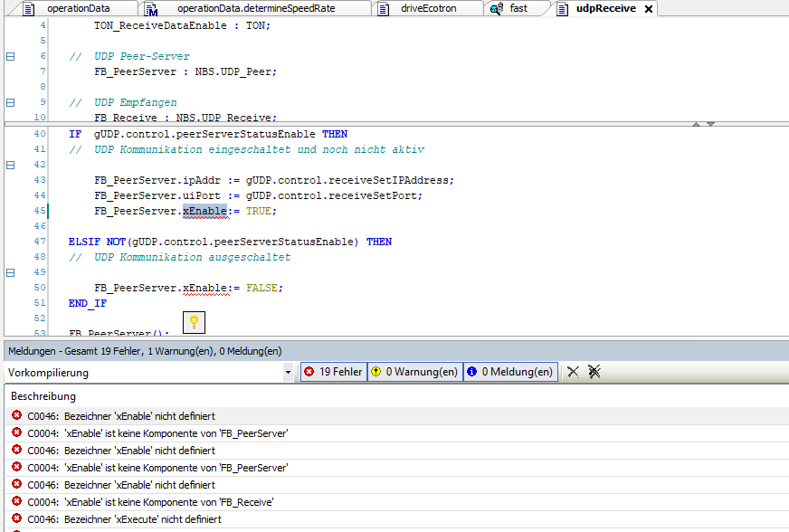Collapse the code fold marker at line 42
789x532 pixels.
pos(9,165)
